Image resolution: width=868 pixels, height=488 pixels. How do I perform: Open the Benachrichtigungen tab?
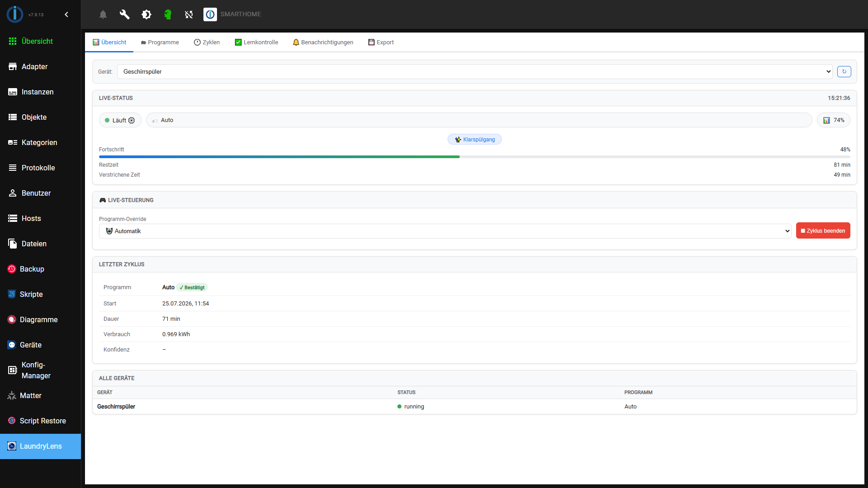point(323,42)
